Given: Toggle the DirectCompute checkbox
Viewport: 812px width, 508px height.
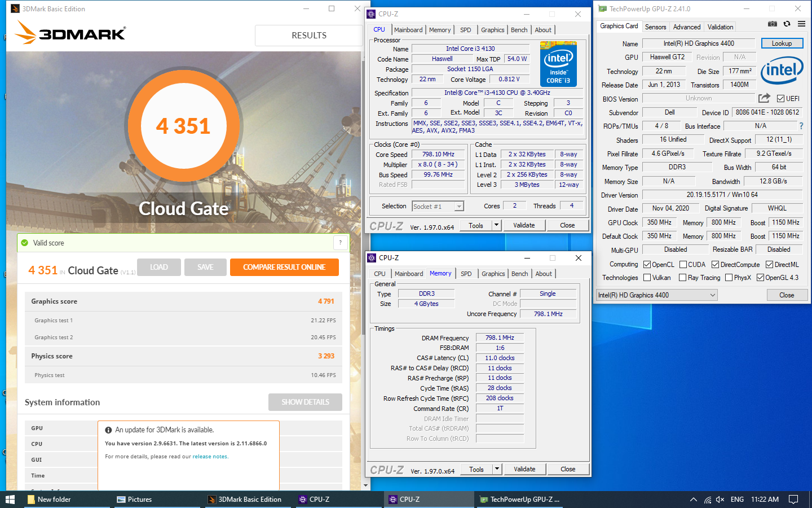Looking at the screenshot, I should pyautogui.click(x=715, y=264).
